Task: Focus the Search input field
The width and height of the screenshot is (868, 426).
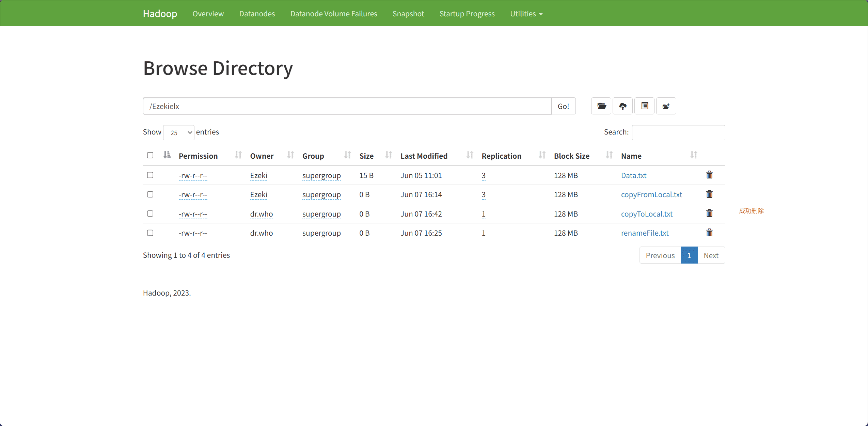Action: 678,132
